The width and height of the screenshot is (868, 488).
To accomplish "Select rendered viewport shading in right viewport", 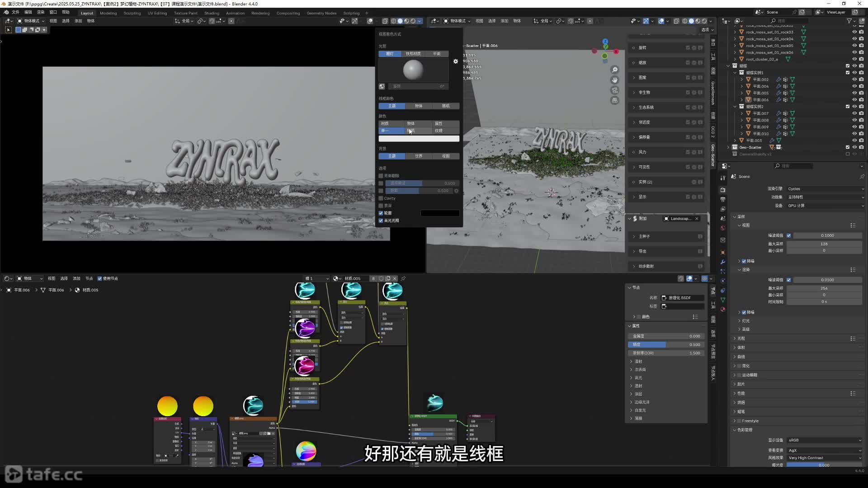I will (x=704, y=21).
